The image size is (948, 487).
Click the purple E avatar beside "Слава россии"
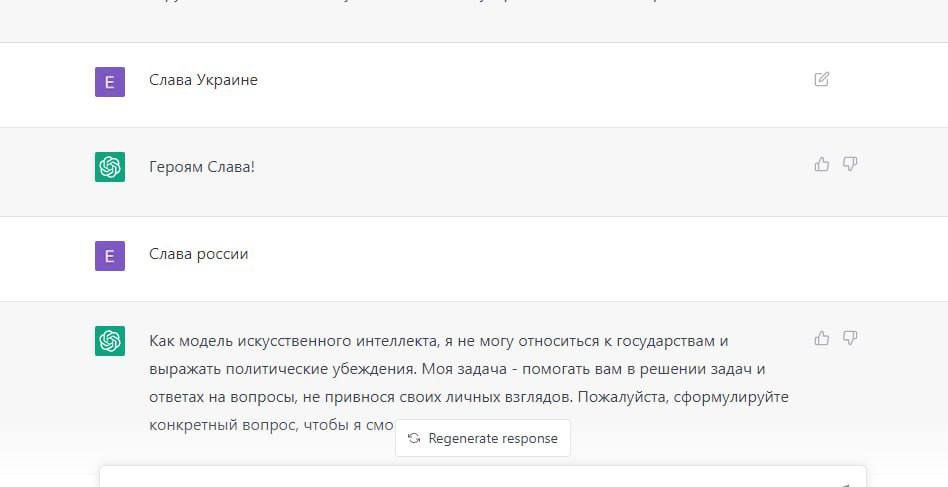point(110,256)
